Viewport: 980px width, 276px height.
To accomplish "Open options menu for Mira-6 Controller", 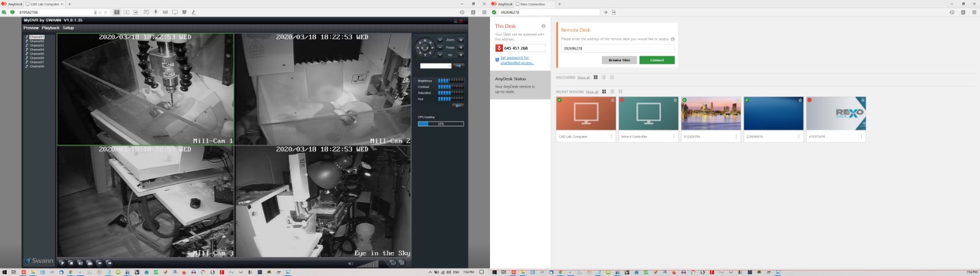I will coord(674,136).
